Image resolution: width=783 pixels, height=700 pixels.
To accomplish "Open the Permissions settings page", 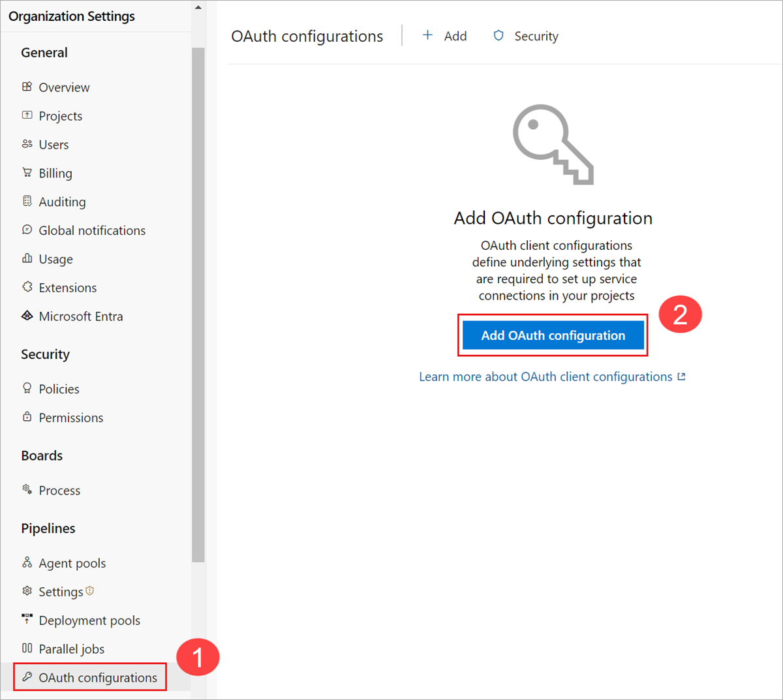I will click(70, 417).
